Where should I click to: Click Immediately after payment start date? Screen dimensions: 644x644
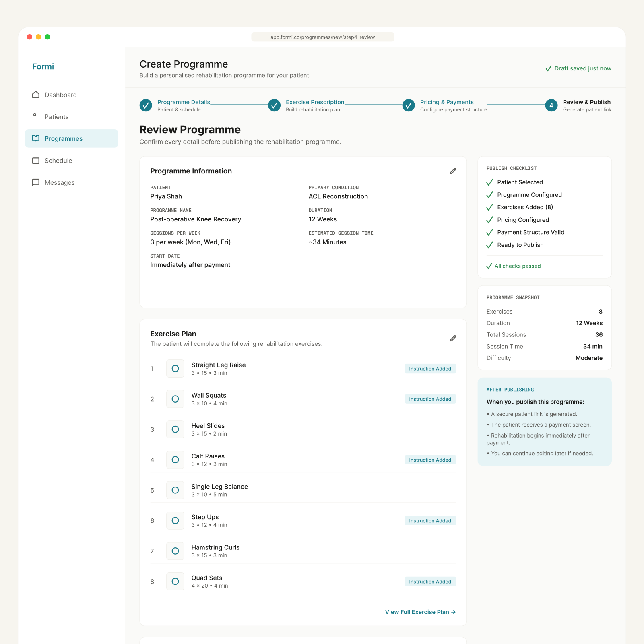190,265
